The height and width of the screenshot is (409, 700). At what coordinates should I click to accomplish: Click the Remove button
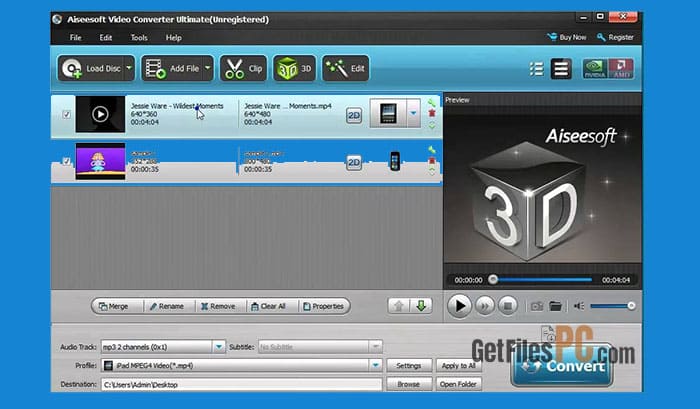pyautogui.click(x=218, y=306)
